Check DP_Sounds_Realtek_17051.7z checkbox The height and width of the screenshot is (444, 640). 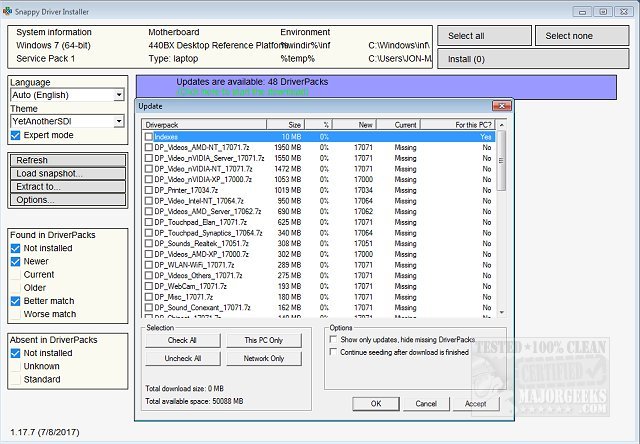tap(149, 244)
